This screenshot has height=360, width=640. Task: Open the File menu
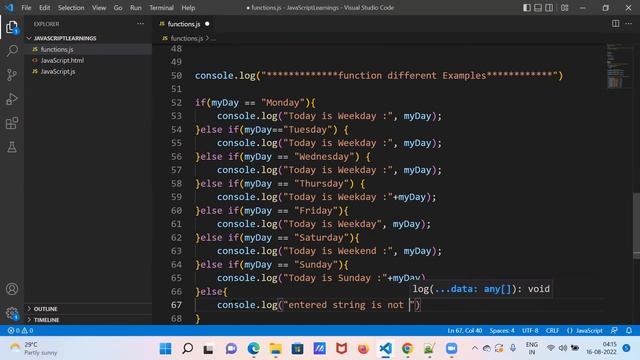26,8
